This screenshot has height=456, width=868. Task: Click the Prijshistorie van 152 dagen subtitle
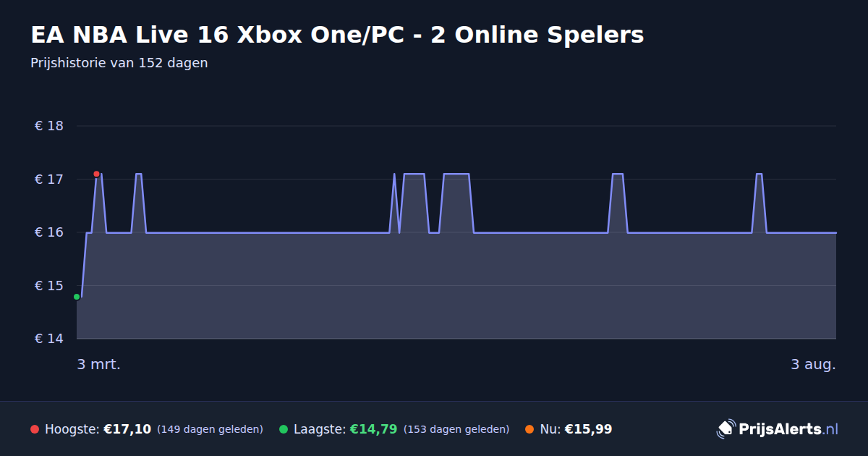tap(119, 63)
